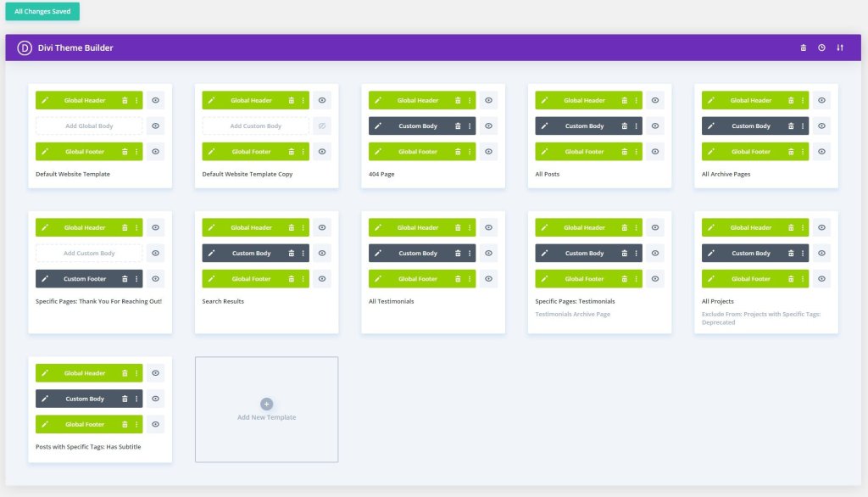
Task: Click the 'All Archive Pages' template title
Action: (x=726, y=174)
